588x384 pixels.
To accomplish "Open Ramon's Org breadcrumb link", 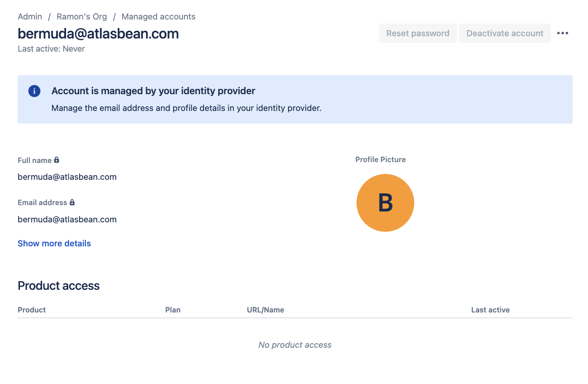I will pos(82,17).
